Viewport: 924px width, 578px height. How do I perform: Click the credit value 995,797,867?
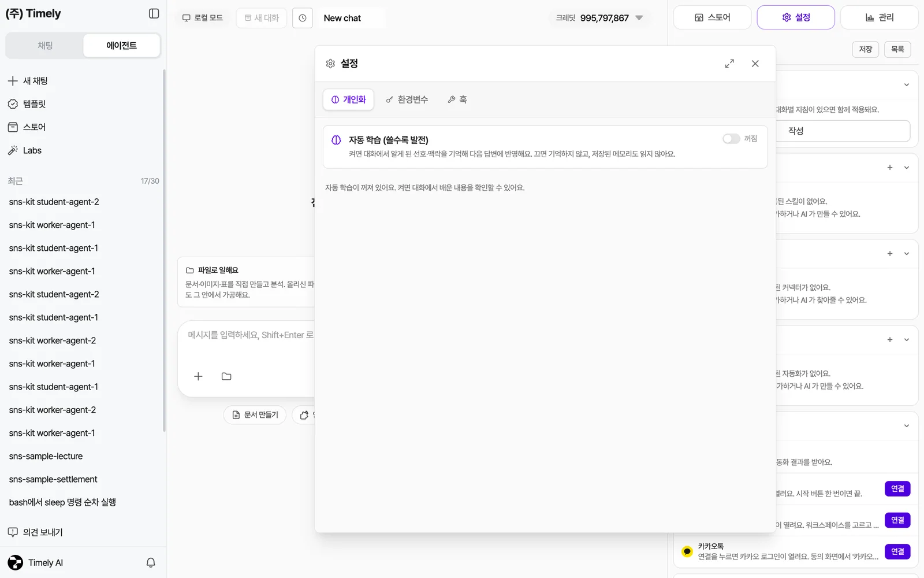click(604, 18)
